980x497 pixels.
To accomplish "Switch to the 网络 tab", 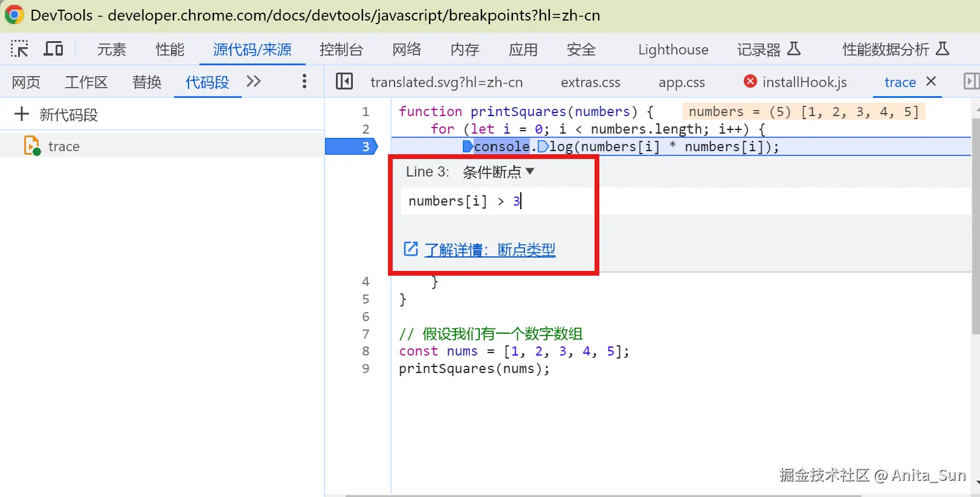I will click(x=407, y=50).
